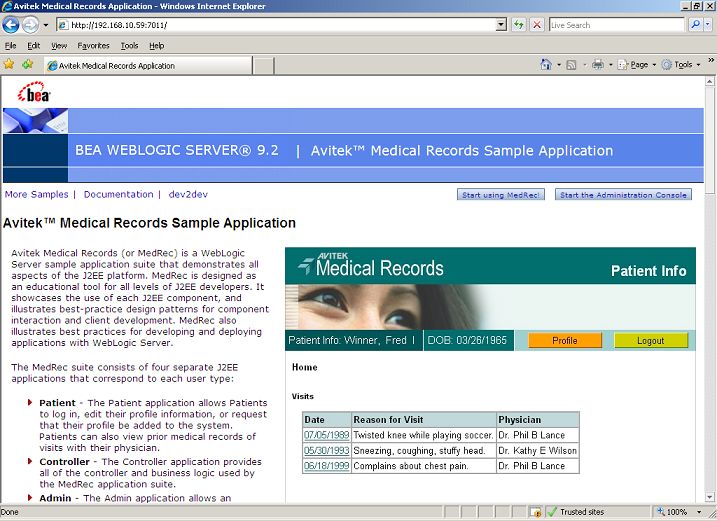
Task: Click the Forward navigation arrow button
Action: (x=30, y=25)
